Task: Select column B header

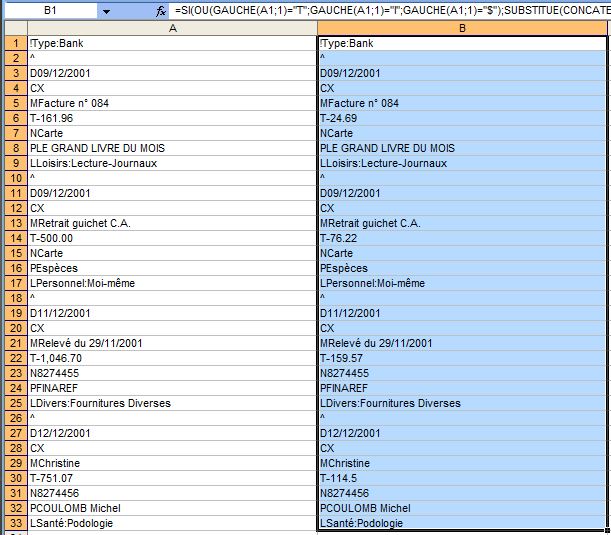Action: click(x=462, y=29)
